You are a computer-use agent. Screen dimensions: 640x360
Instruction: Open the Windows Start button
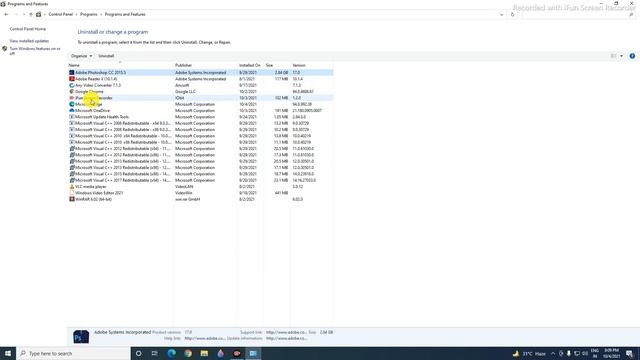[8, 353]
